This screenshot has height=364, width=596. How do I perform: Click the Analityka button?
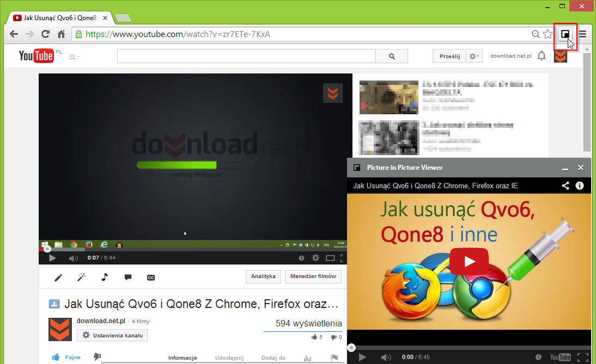pyautogui.click(x=263, y=276)
